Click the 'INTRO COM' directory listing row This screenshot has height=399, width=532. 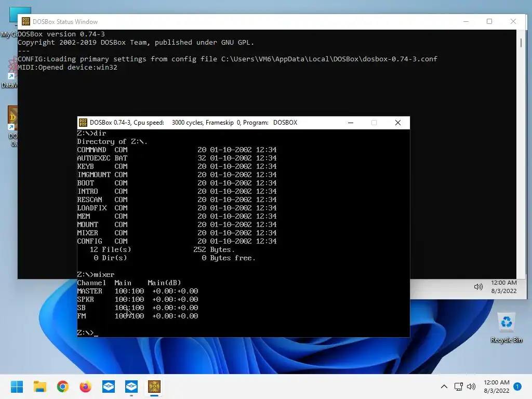tap(177, 191)
